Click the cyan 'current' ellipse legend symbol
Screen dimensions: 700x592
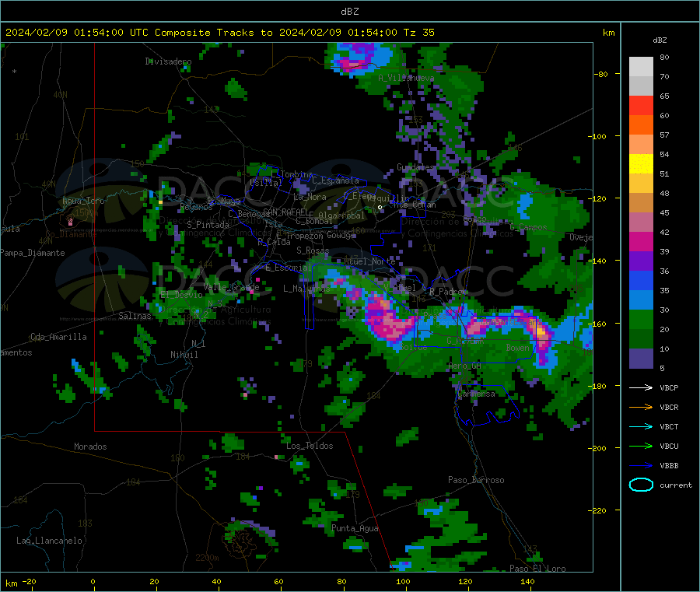point(641,485)
